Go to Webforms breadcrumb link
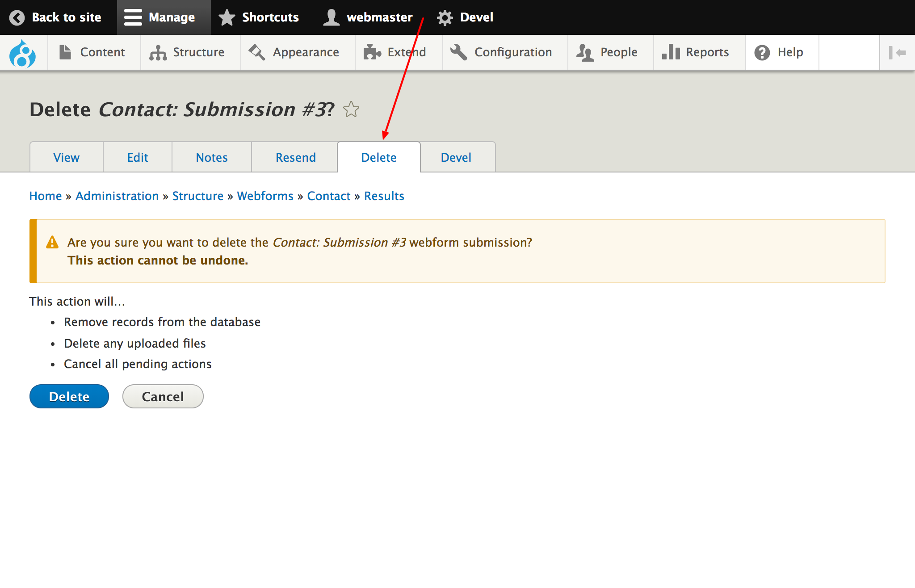This screenshot has height=588, width=915. tap(265, 196)
